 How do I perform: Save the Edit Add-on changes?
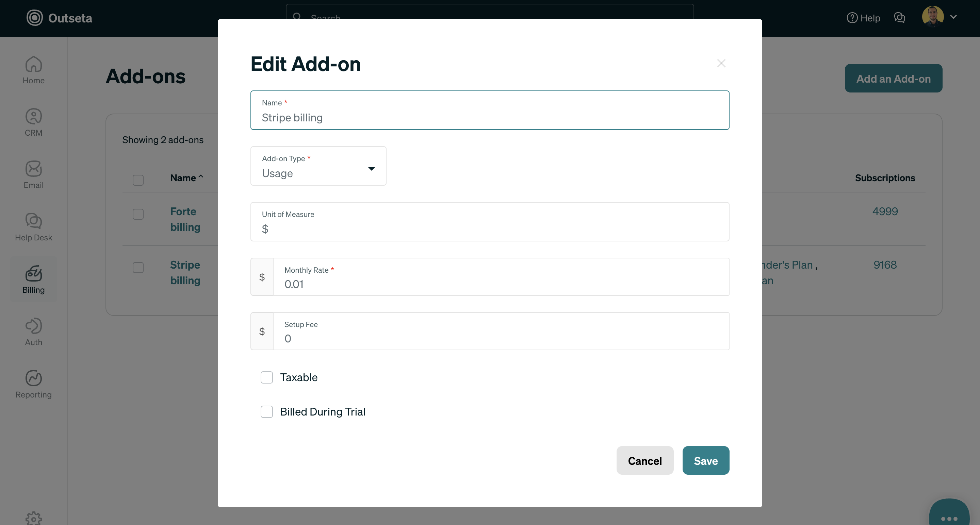pos(705,460)
